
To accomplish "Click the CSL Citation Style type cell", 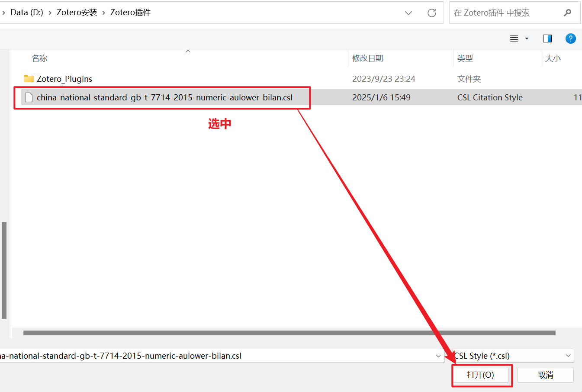I will tap(490, 97).
